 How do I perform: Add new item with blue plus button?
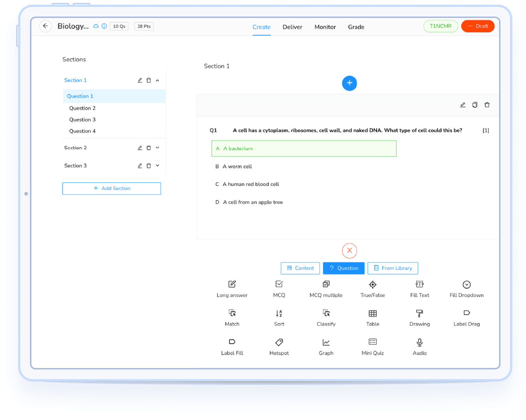coord(349,83)
